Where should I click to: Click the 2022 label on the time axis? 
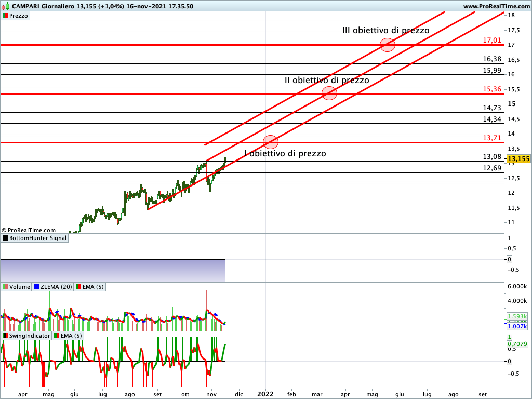[x=265, y=394]
